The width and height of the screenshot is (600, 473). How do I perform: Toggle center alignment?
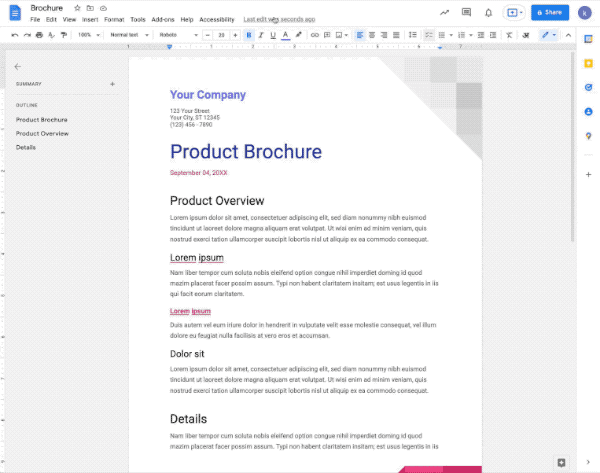click(x=372, y=35)
